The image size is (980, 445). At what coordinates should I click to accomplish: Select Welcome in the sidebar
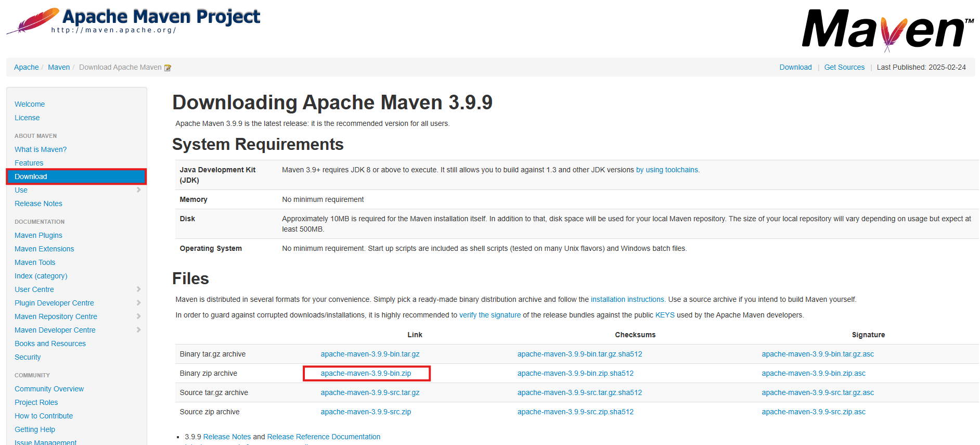[x=30, y=104]
